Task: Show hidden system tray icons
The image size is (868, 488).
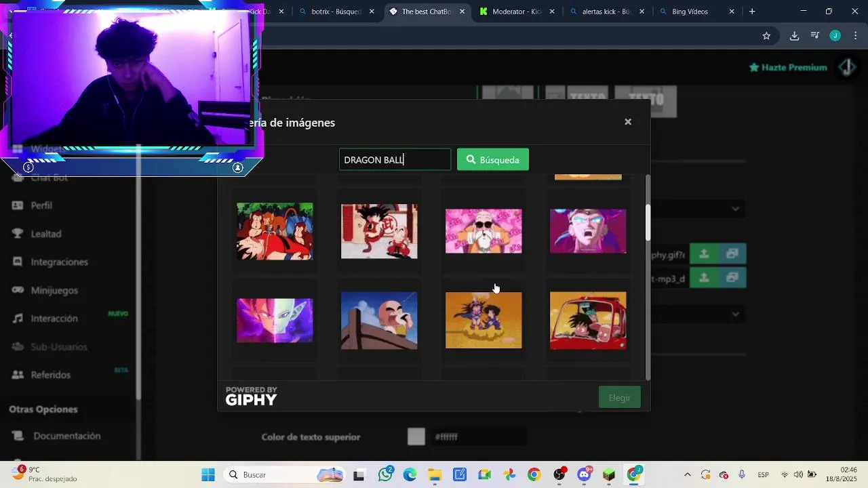Action: click(x=688, y=474)
